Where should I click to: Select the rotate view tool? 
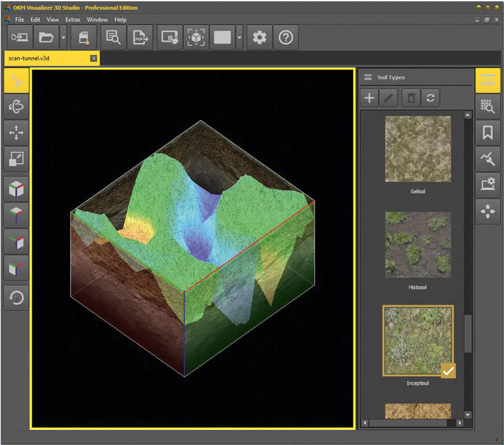pos(16,106)
